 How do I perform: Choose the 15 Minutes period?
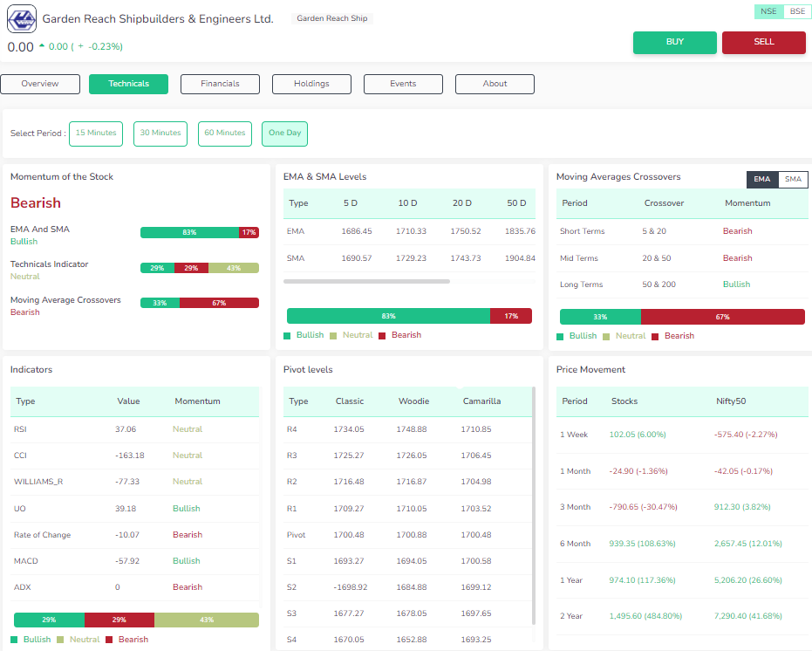point(96,134)
